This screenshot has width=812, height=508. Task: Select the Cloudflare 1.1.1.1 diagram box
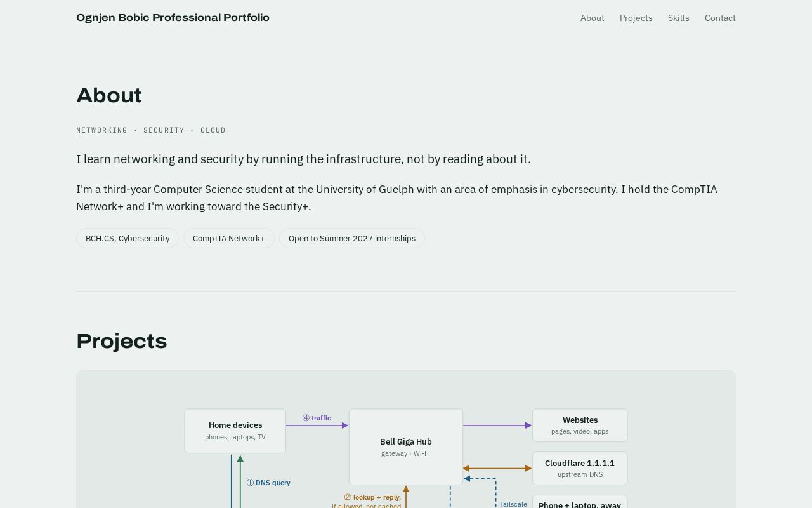tap(580, 469)
